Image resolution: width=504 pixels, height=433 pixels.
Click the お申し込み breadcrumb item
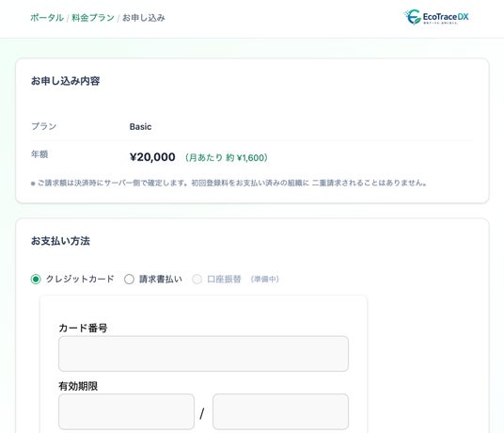click(x=144, y=18)
